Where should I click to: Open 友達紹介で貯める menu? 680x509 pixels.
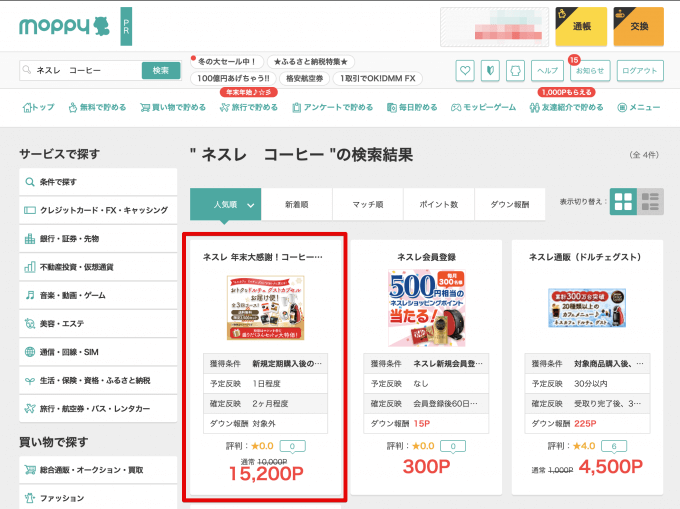pyautogui.click(x=566, y=107)
